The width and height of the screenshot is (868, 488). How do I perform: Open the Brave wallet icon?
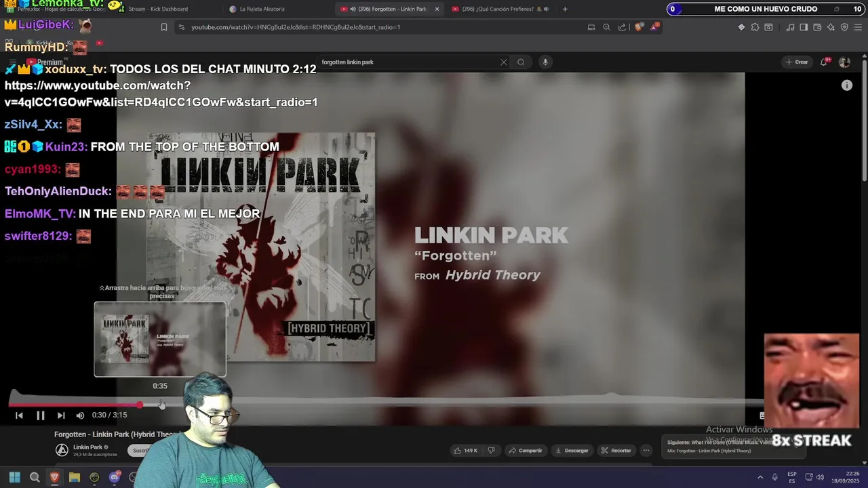817,27
